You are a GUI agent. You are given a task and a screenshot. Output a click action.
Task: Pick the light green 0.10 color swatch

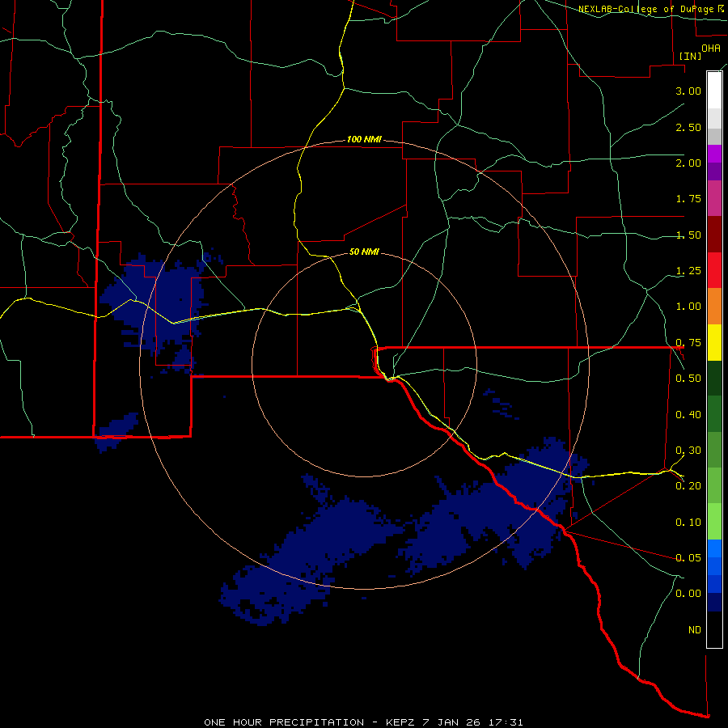tap(714, 522)
